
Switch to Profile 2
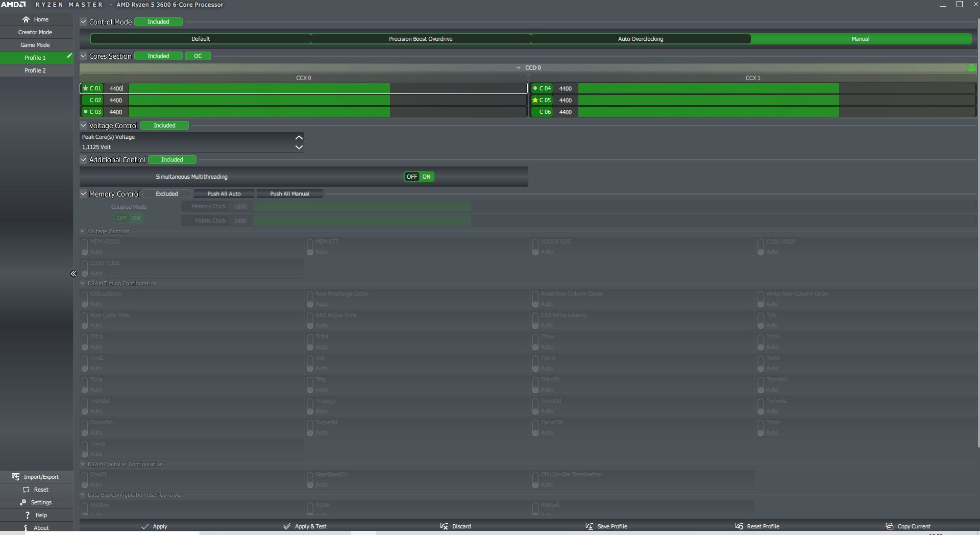[35, 70]
